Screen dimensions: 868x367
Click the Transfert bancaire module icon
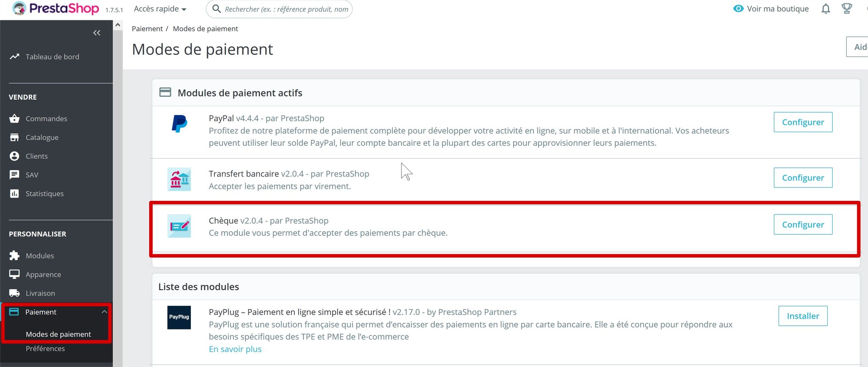(179, 179)
